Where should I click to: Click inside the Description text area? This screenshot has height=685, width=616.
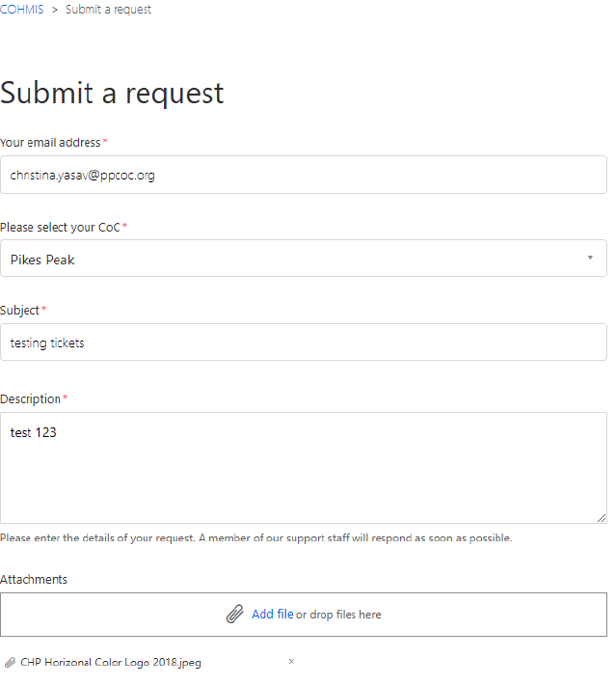(x=303, y=468)
